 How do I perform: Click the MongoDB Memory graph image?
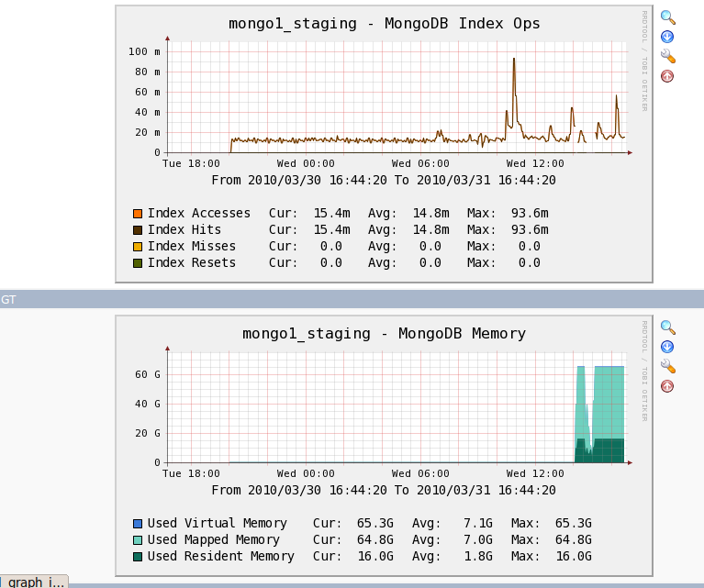(x=384, y=446)
